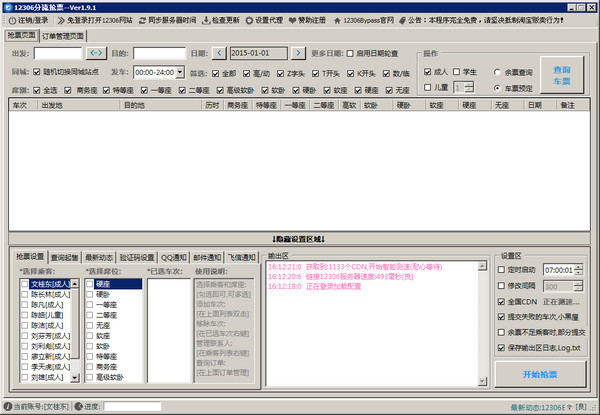
Task: Open QQ通知 tab
Action: point(174,258)
